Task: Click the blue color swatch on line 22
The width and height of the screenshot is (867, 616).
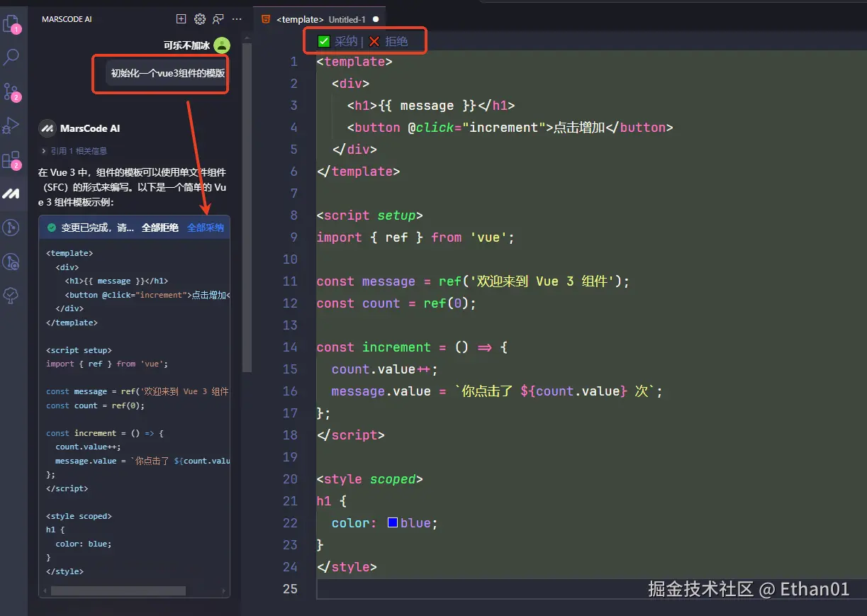Action: 392,522
